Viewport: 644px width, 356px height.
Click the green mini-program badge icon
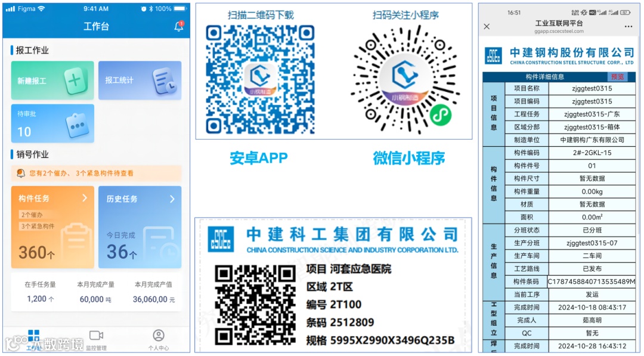point(440,115)
